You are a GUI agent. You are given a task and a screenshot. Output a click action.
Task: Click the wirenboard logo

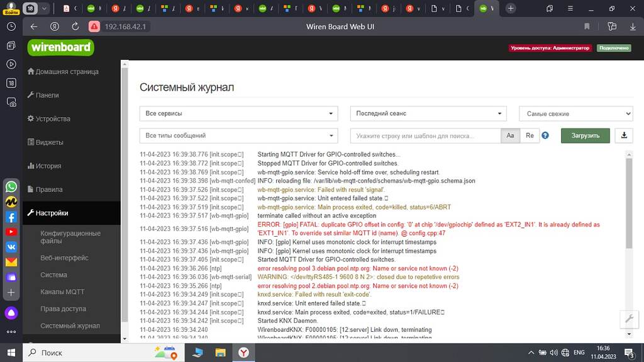click(61, 47)
